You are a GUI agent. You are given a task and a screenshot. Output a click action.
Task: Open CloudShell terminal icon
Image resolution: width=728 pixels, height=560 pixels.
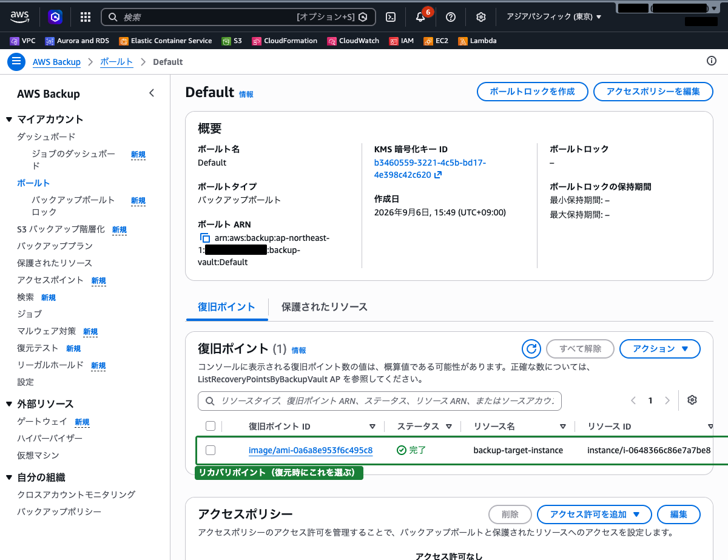click(x=392, y=17)
